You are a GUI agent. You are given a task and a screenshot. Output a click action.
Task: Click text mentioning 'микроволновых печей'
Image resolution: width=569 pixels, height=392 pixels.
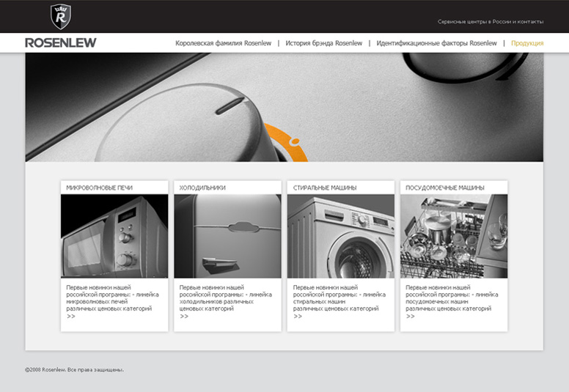pos(97,301)
